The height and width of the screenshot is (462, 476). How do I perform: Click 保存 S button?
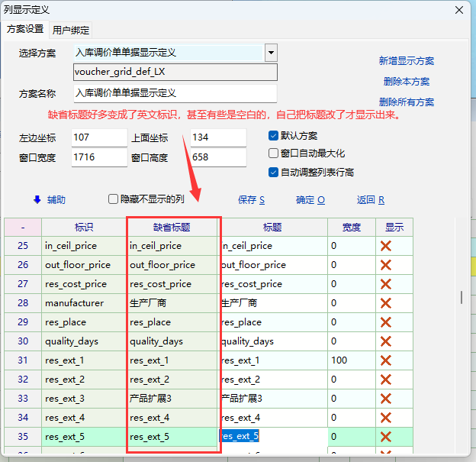click(251, 200)
